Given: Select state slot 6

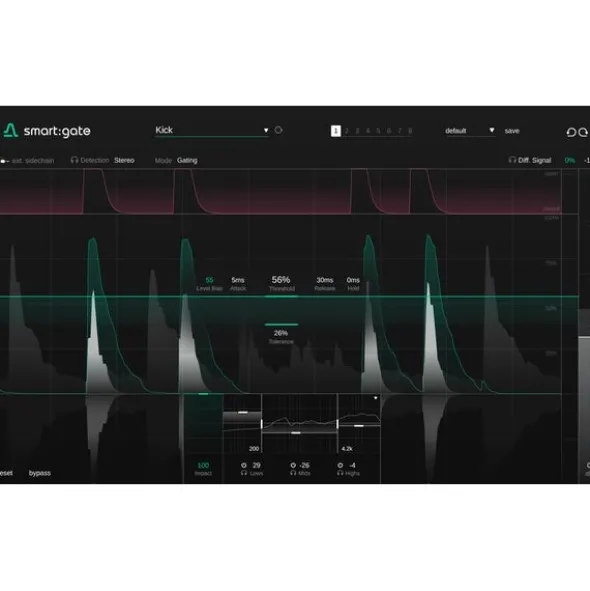Looking at the screenshot, I should [389, 131].
